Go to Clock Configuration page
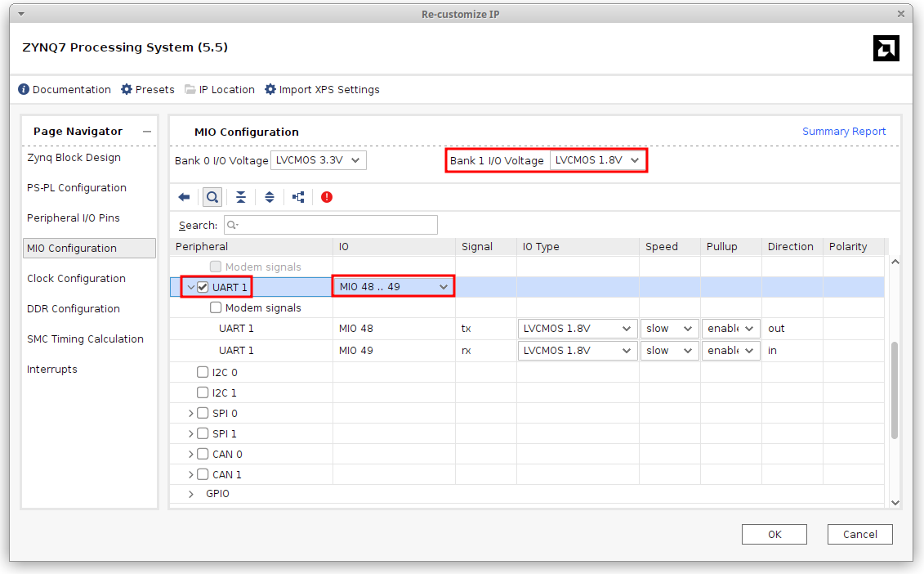 (x=76, y=279)
